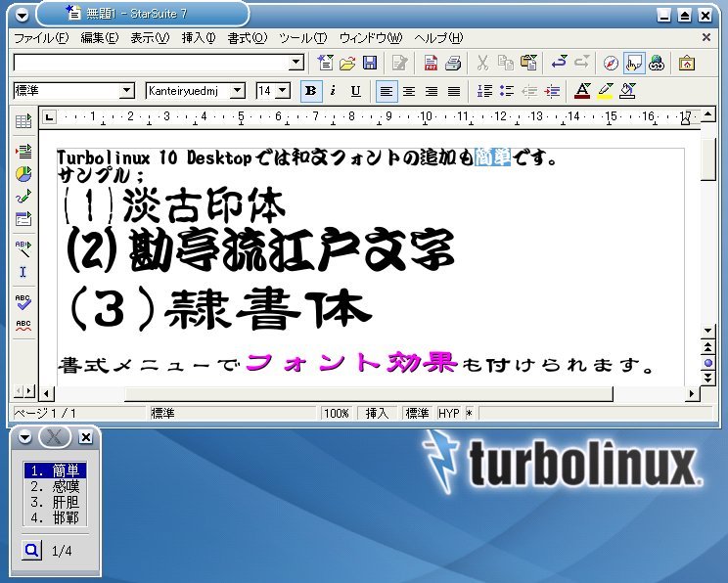
Task: Click the search magnifier in candidate window
Action: coord(31,551)
